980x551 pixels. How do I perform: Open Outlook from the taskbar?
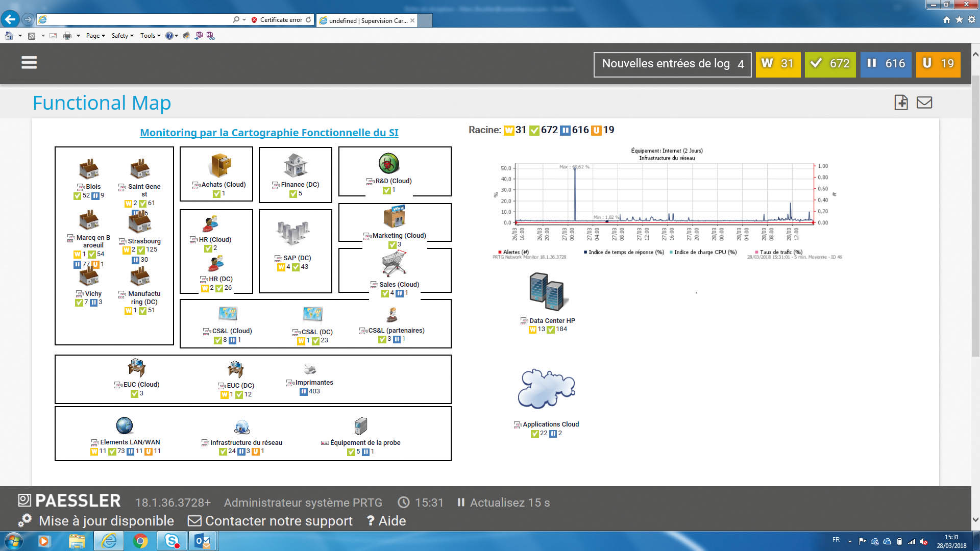coord(203,541)
